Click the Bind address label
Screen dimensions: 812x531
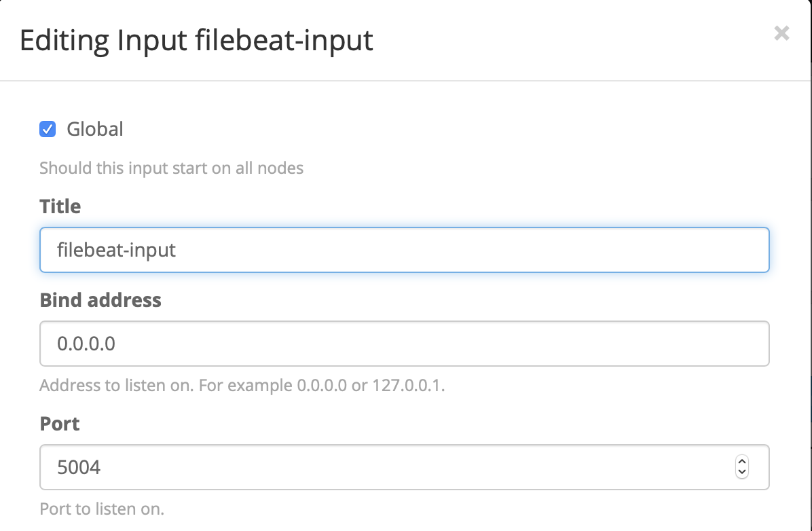pos(100,300)
